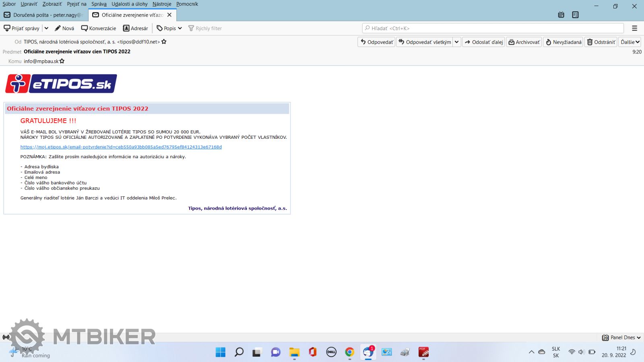Open the Ďalšie actions dropdown
Screen dimensions: 644x362
pos(630,42)
